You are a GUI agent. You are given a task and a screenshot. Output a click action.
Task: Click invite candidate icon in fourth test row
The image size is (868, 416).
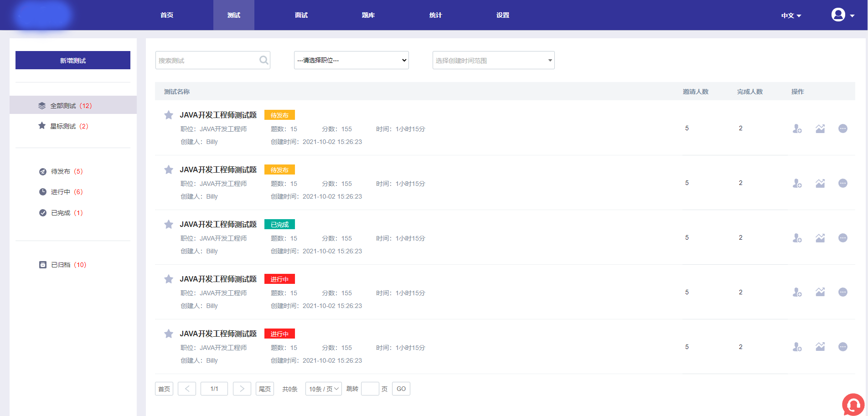point(797,293)
